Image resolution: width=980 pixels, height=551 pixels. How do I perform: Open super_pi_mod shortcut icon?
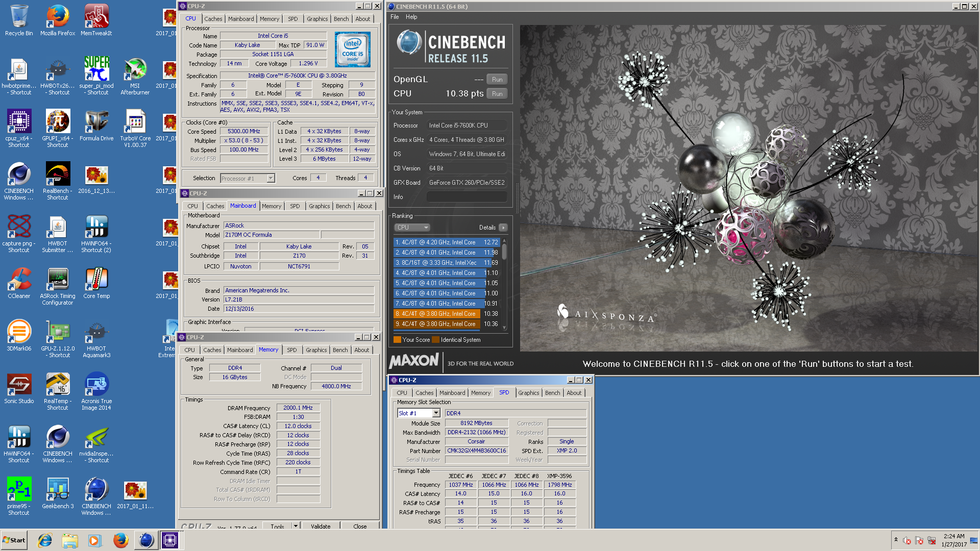(96, 76)
